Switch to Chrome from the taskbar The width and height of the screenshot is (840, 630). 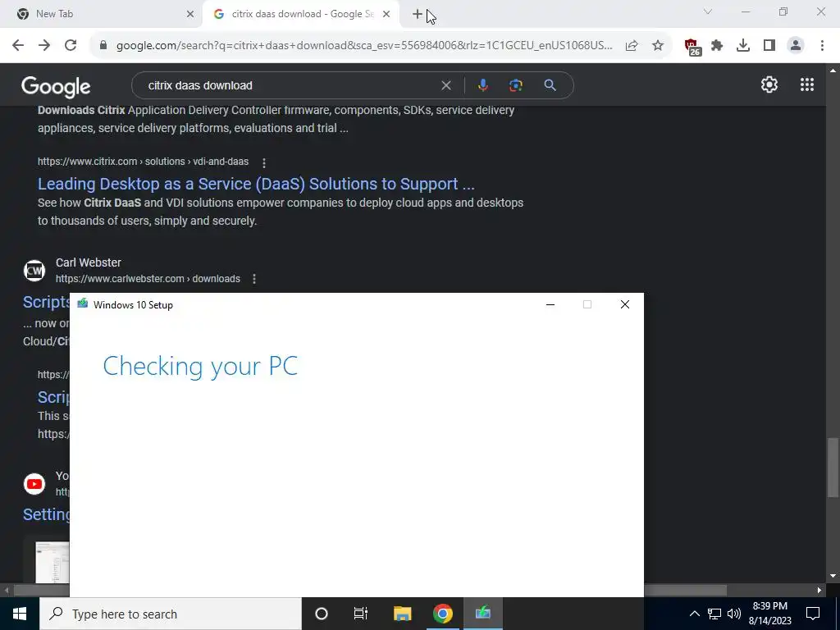pyautogui.click(x=442, y=614)
